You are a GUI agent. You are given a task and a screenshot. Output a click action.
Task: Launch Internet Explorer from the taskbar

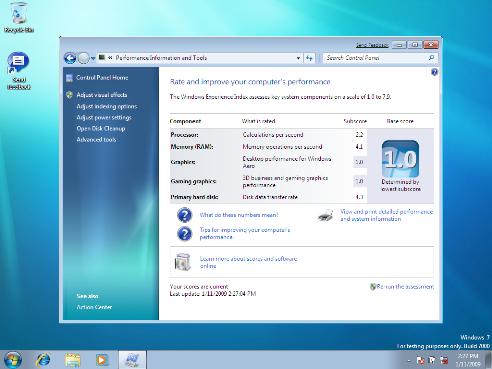pyautogui.click(x=43, y=360)
